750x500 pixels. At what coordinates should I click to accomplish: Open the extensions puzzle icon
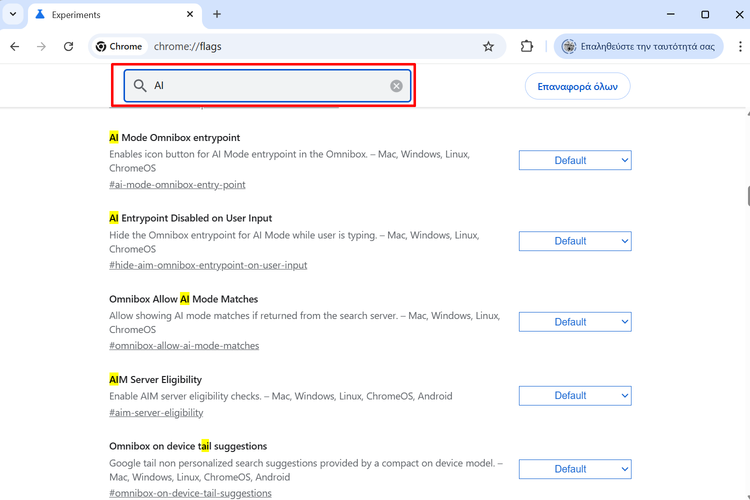coord(527,46)
